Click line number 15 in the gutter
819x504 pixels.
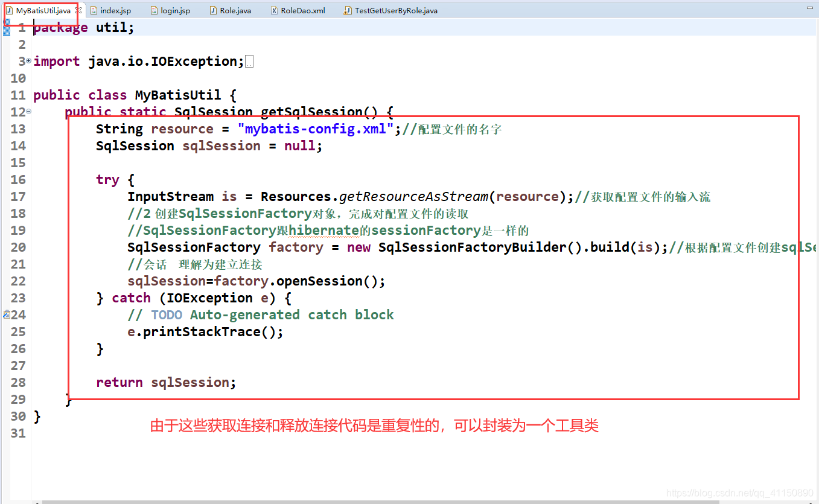[x=18, y=162]
